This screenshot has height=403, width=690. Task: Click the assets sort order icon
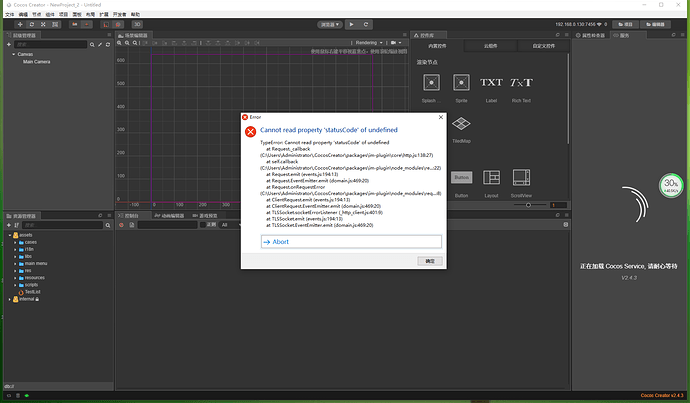click(x=17, y=225)
